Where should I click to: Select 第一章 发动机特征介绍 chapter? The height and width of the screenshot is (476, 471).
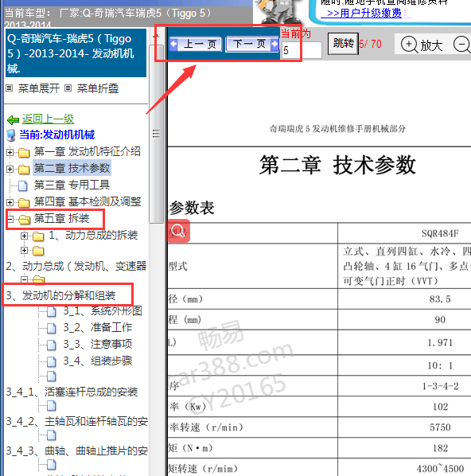click(87, 151)
